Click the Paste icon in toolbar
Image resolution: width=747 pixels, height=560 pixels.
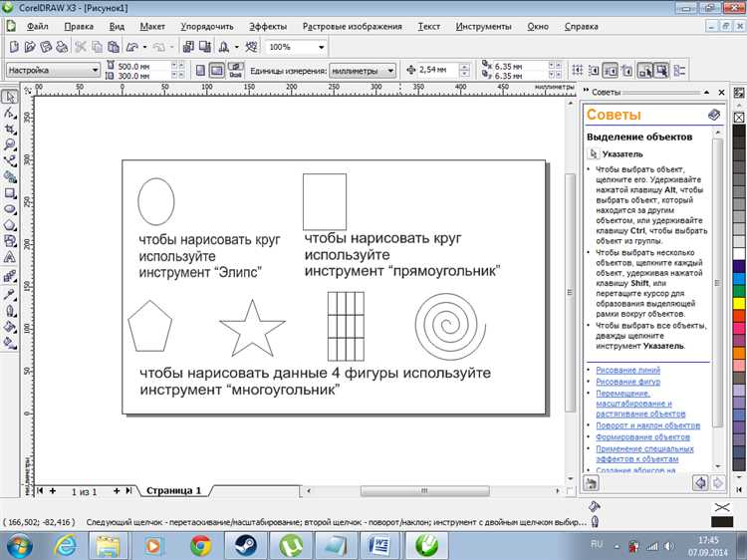(113, 47)
